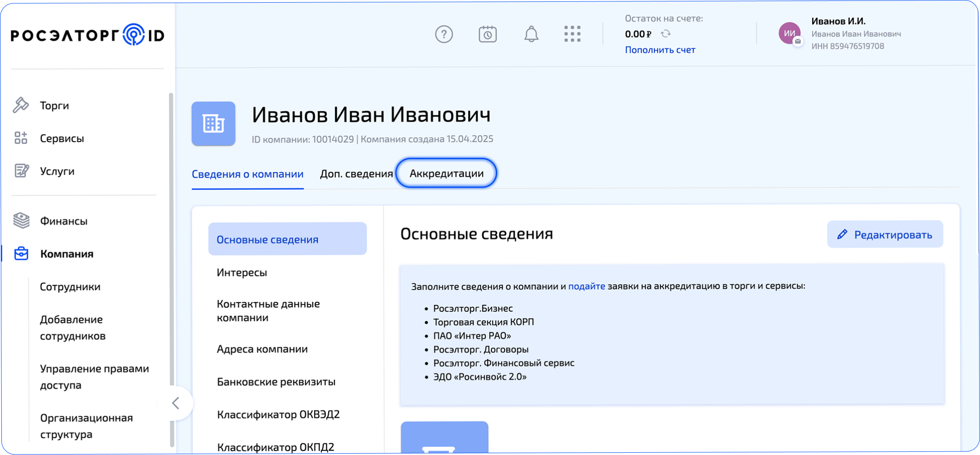The image size is (980, 455).
Task: Select the Классификатор ОКПД2 section
Action: [275, 447]
